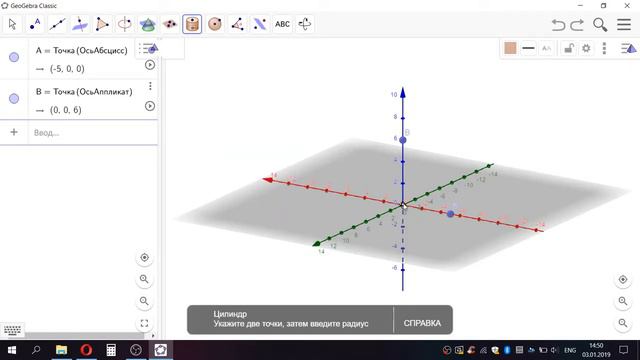The width and height of the screenshot is (640, 360).
Task: Select the Move arrow tool
Action: point(12,24)
